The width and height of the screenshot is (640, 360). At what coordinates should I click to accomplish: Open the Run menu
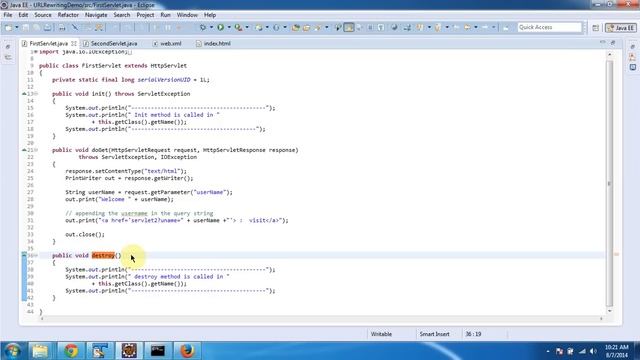click(x=165, y=15)
